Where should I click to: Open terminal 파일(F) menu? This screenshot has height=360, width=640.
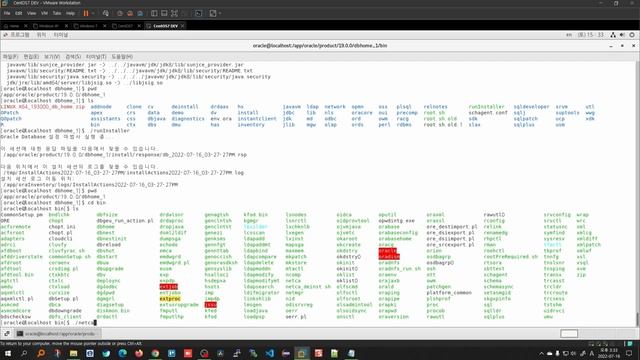click(10, 57)
